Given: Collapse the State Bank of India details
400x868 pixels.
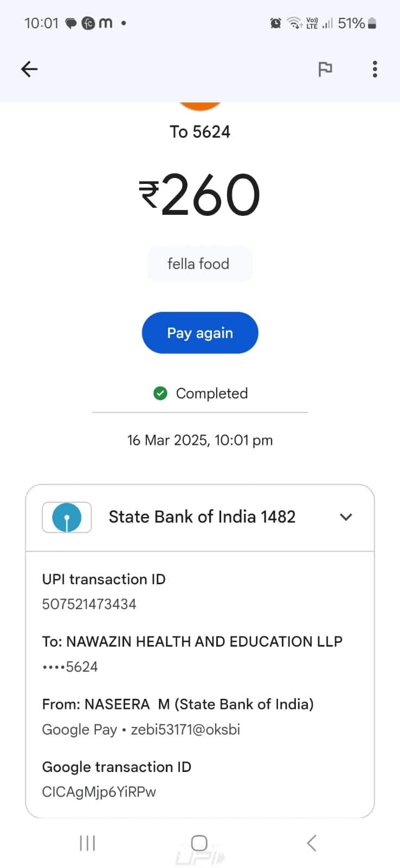Looking at the screenshot, I should [x=346, y=517].
